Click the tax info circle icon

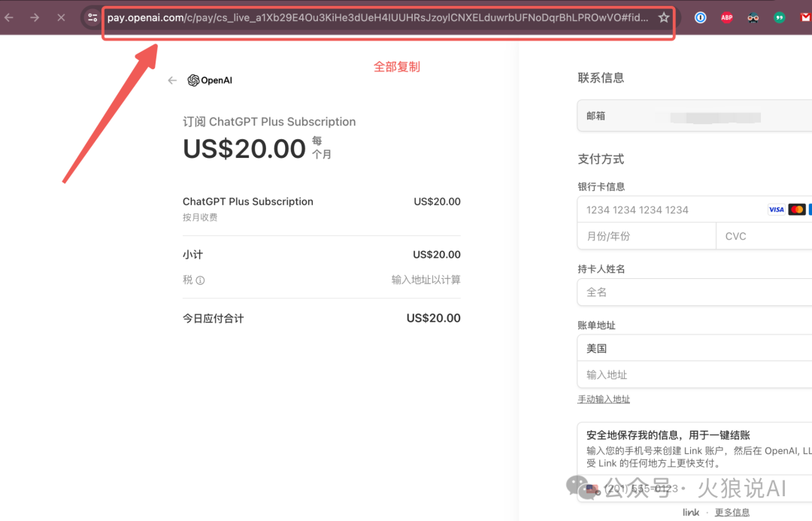click(x=200, y=280)
